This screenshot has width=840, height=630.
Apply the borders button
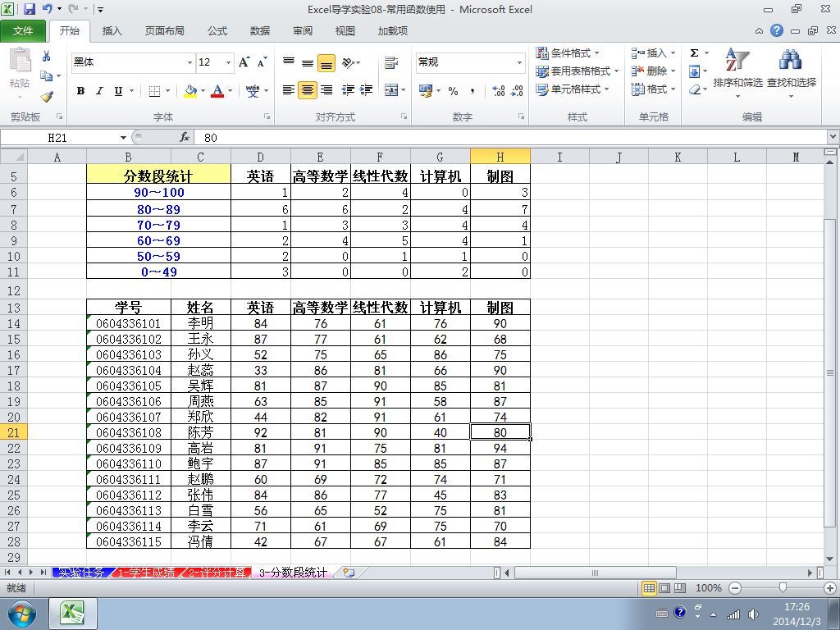(x=154, y=91)
